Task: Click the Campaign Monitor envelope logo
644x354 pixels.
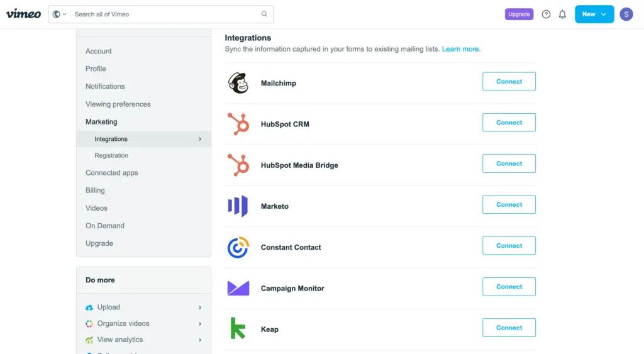Action: [x=238, y=288]
